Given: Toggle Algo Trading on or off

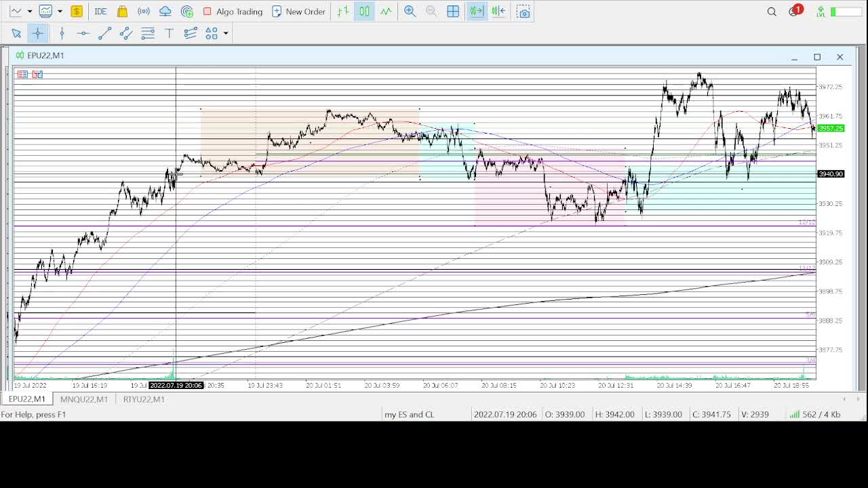Looking at the screenshot, I should coord(233,12).
